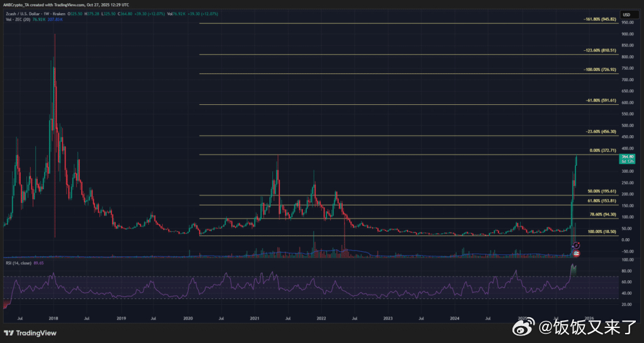Click the 89.65 RSI value in legend
The height and width of the screenshot is (343, 644).
click(x=40, y=263)
